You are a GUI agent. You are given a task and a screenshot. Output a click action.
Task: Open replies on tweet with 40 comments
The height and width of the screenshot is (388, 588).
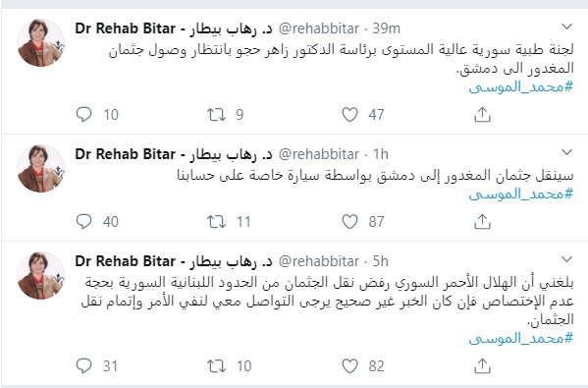click(83, 221)
